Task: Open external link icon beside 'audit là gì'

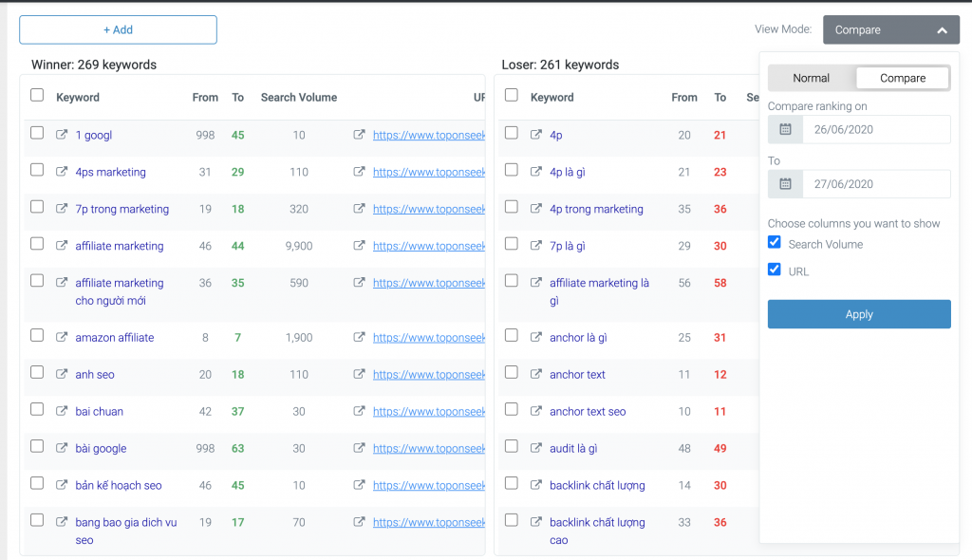Action: pos(536,448)
